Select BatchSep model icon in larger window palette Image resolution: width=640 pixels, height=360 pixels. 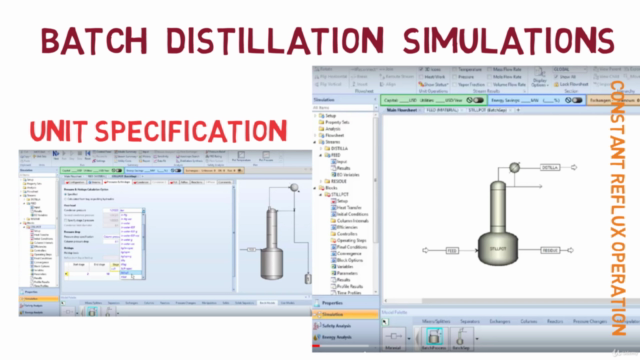point(461,338)
